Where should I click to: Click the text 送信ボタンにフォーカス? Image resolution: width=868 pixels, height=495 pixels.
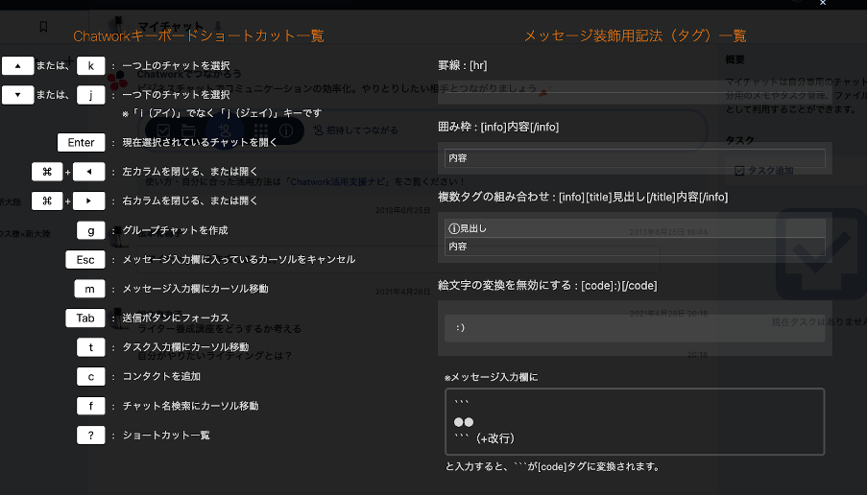176,318
